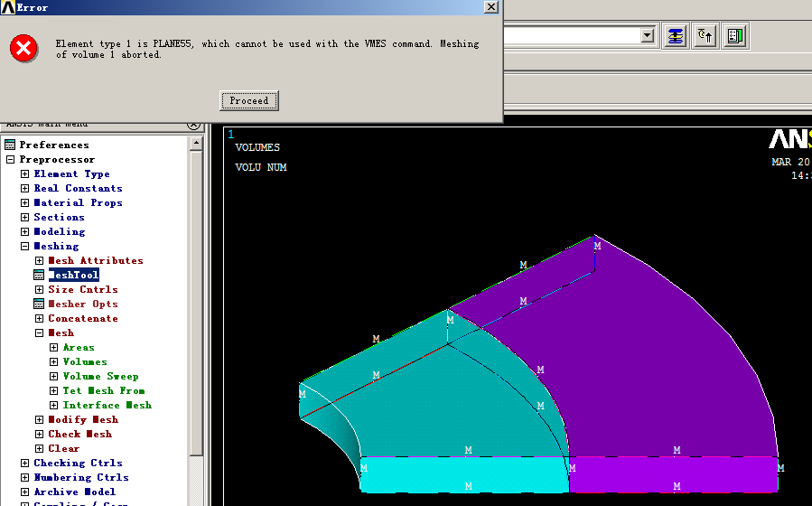Click the ANSYS logo in Error title bar
Viewport: 812px width, 506px height.
pos(8,7)
